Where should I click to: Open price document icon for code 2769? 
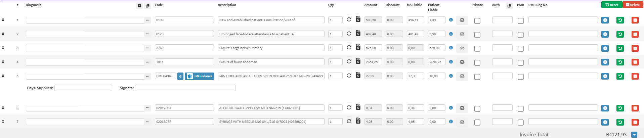[x=358, y=47]
